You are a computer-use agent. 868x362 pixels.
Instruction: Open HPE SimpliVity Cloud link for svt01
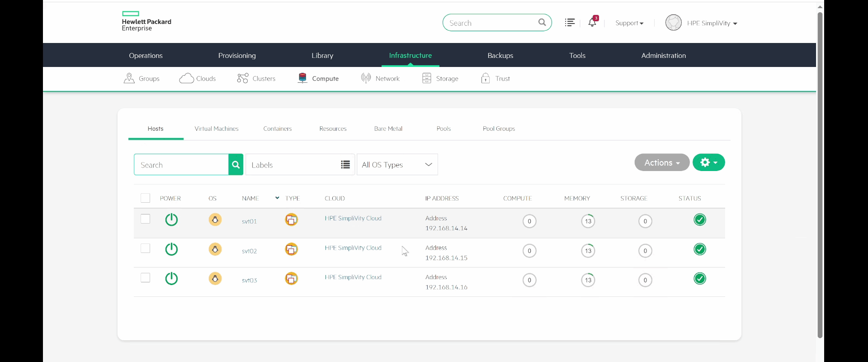[353, 218]
